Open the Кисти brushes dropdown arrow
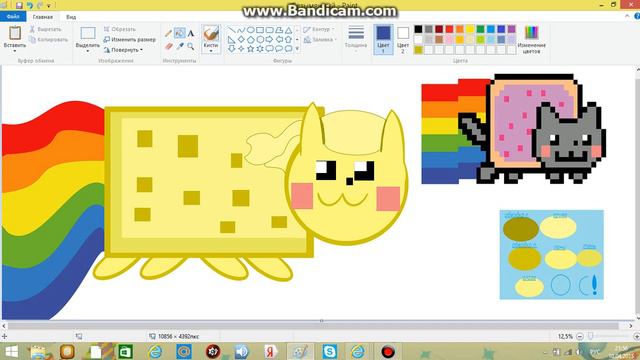 pyautogui.click(x=211, y=51)
